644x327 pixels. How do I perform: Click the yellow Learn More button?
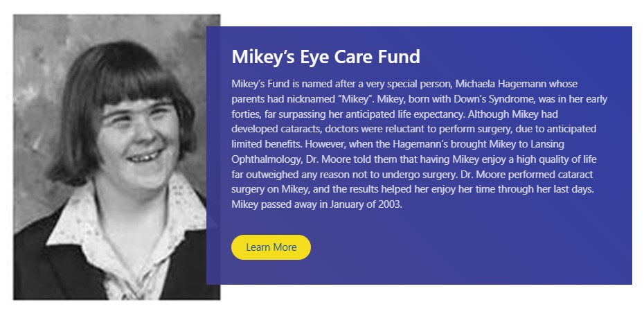pyautogui.click(x=271, y=247)
